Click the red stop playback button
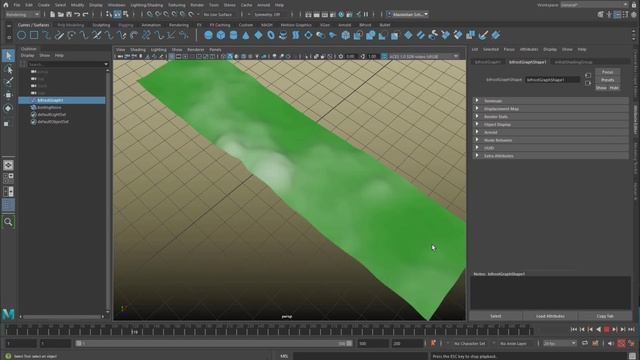 pos(607,329)
